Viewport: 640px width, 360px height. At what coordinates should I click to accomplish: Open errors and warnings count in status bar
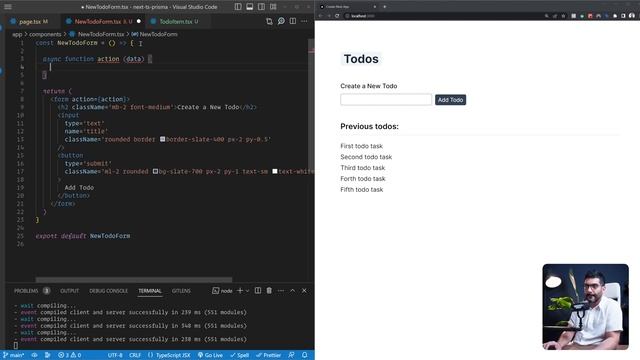[x=69, y=355]
